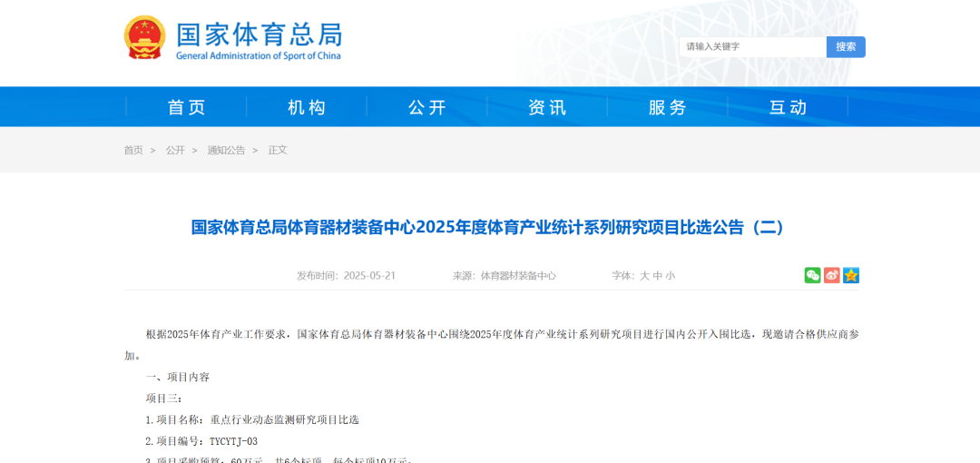Click the 国家体育总局 site title
The width and height of the screenshot is (980, 463).
260,34
